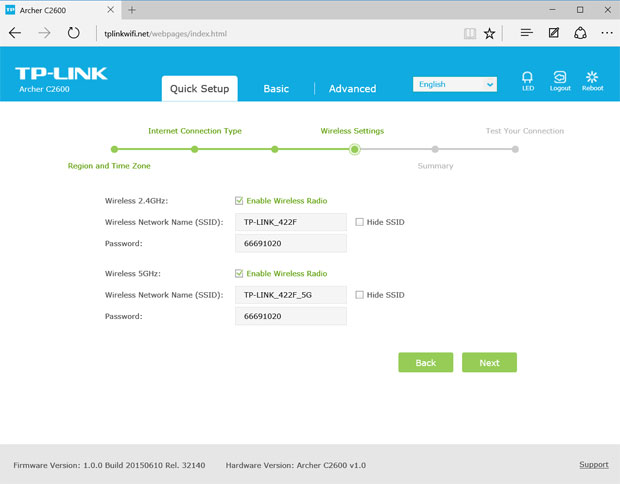Toggle the router LED icon
Screen dimensions: 620x484
coord(528,81)
